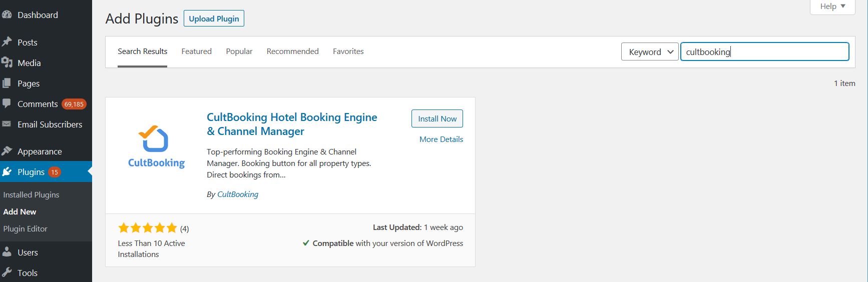
Task: Click 'Last Updated: 1 week ago' text
Action: pos(418,227)
